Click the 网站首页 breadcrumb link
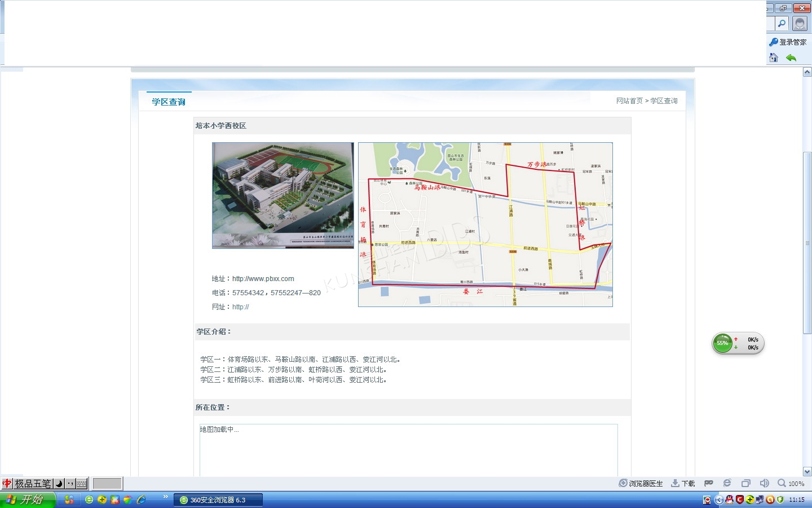Viewport: 812px width, 508px height. [x=629, y=101]
